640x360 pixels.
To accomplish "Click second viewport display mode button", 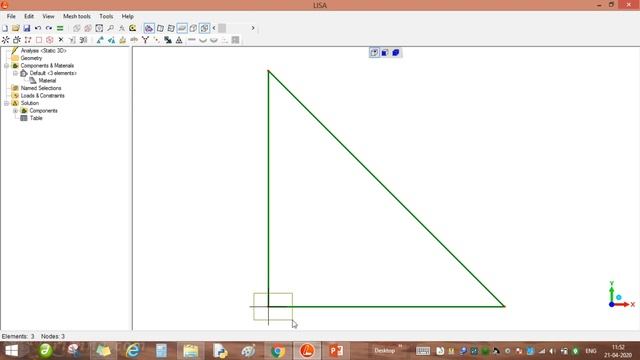I will click(x=385, y=53).
